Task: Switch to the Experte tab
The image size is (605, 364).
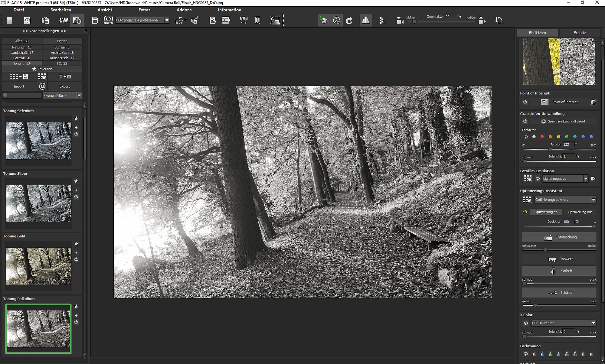Action: [580, 33]
